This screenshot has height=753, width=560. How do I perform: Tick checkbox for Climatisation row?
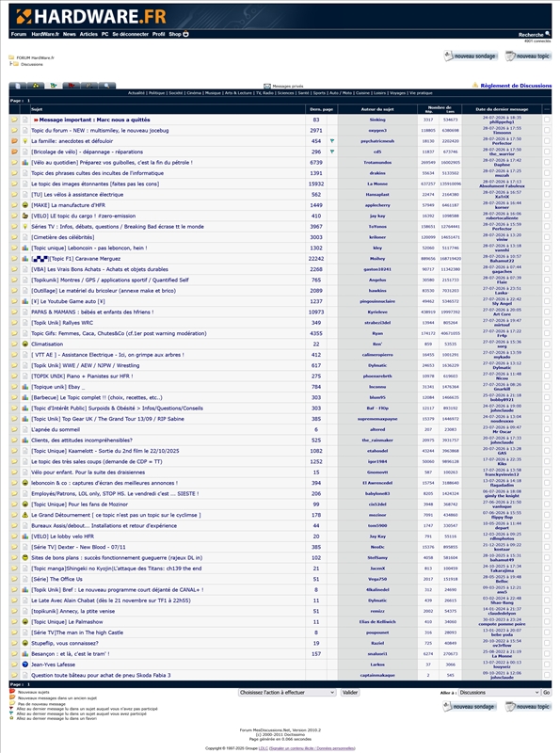(x=547, y=344)
